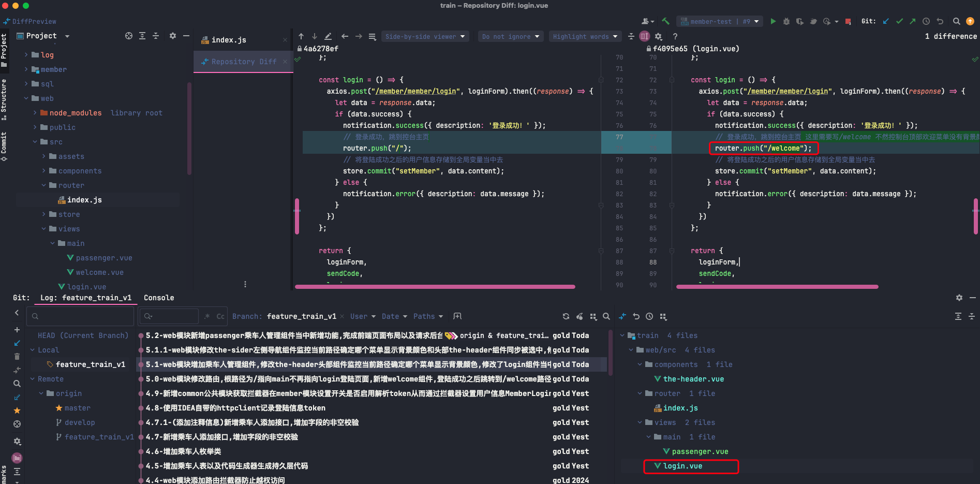Rollback changes icon in top toolbar
Screen dimensions: 980x484
(x=940, y=21)
